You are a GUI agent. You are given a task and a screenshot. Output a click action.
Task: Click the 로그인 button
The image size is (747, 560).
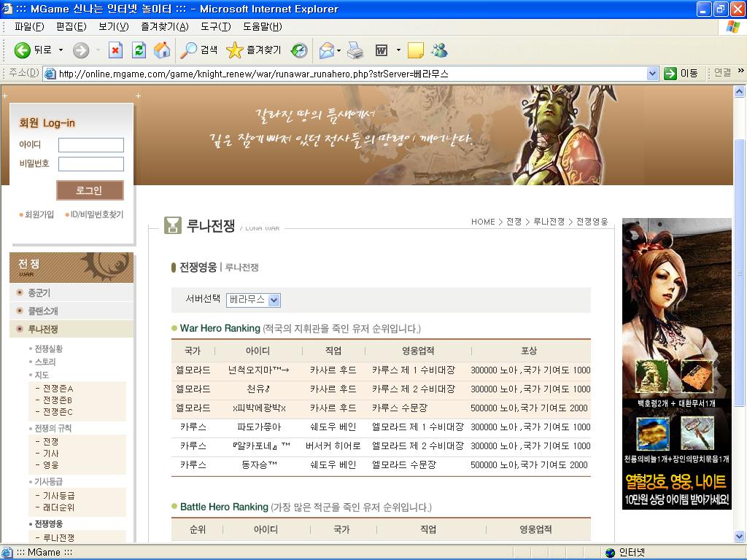click(x=90, y=190)
